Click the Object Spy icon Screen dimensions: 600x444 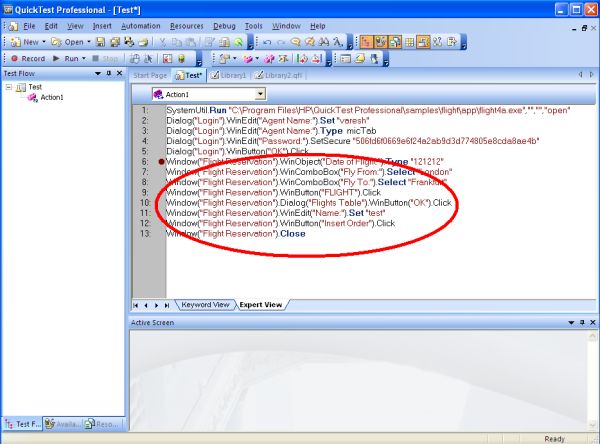360,59
